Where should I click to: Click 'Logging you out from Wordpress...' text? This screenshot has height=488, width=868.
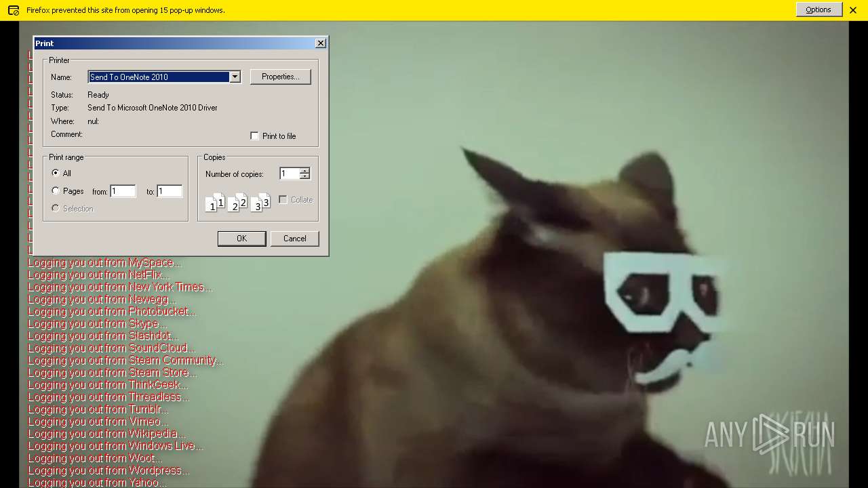tap(108, 470)
